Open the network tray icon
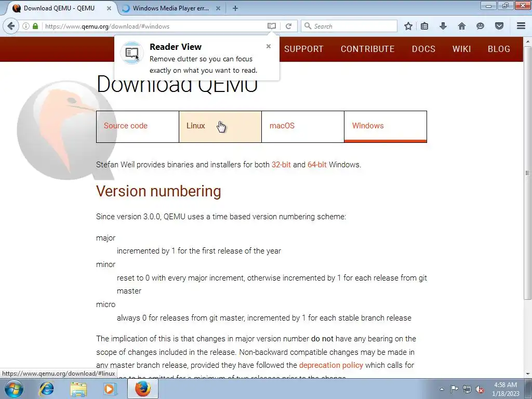 click(467, 389)
